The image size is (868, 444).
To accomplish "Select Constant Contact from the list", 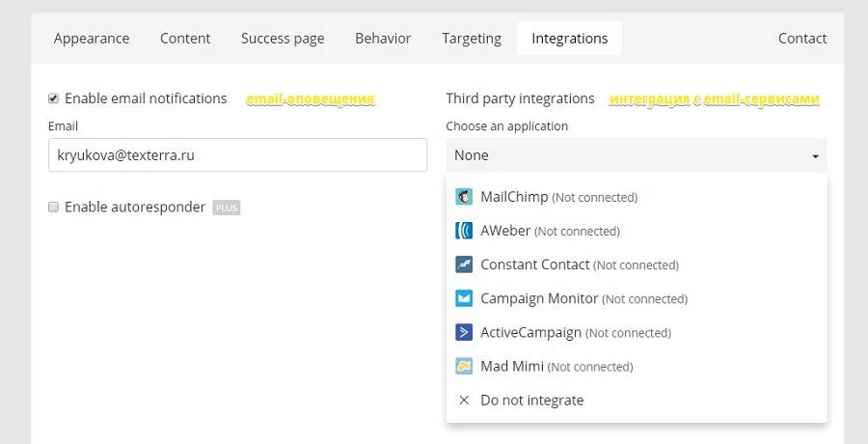I will pyautogui.click(x=637, y=264).
